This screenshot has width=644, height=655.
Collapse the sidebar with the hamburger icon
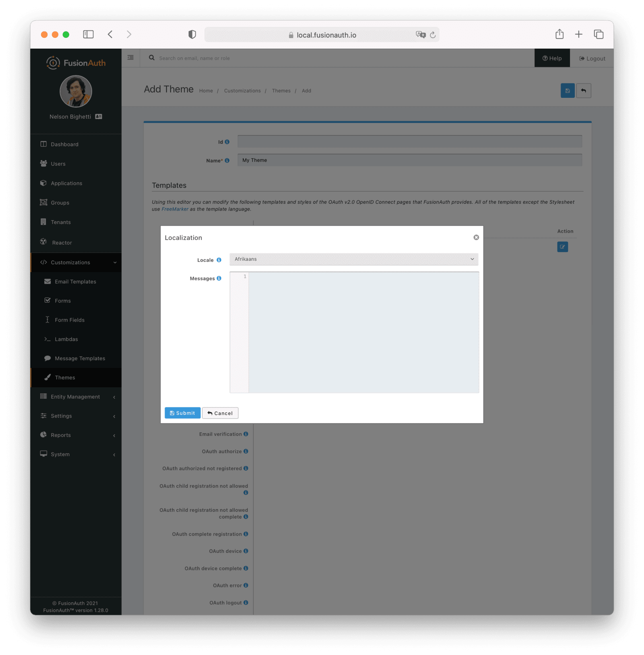[x=130, y=58]
